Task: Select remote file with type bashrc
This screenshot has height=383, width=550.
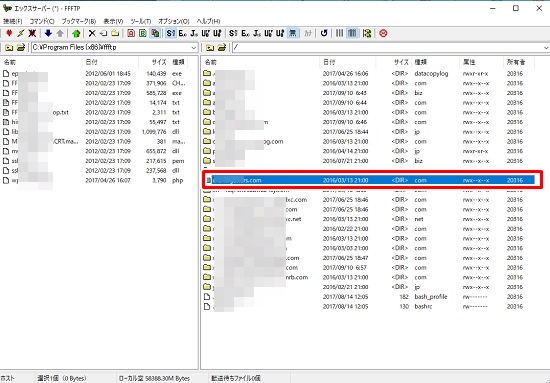Action: [369, 307]
